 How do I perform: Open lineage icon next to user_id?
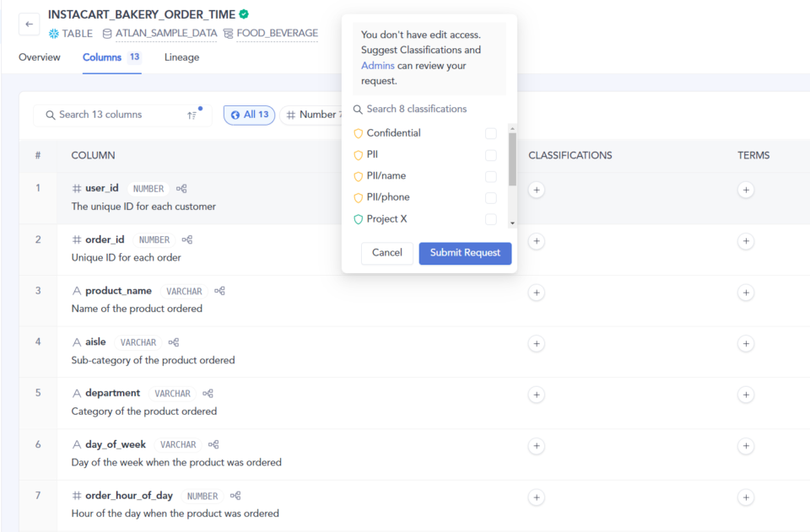[181, 189]
